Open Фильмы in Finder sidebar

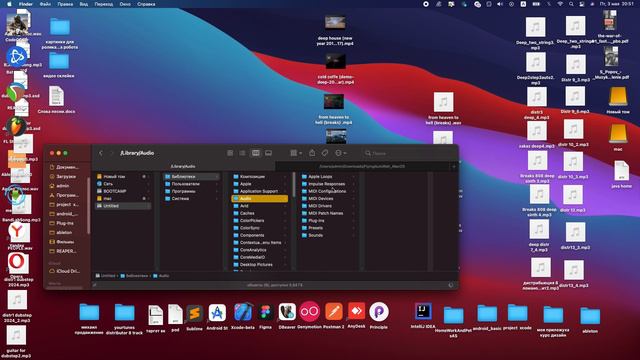64,242
